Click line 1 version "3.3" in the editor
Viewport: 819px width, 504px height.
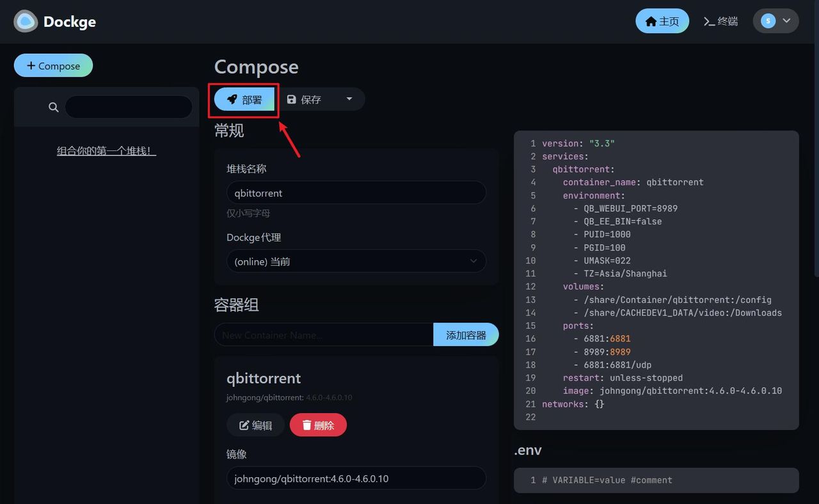point(578,143)
